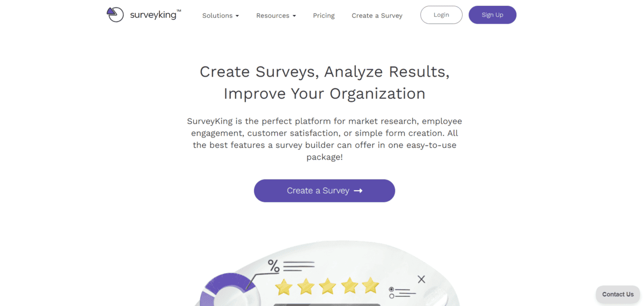Click the surveyking brand name text
The image size is (644, 306).
click(x=153, y=15)
